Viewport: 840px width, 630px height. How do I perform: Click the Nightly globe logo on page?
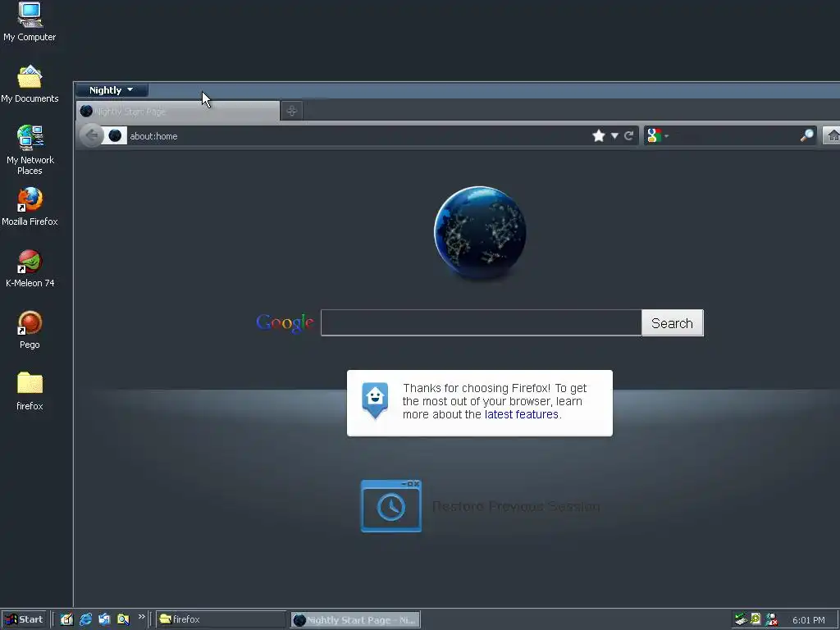[x=480, y=233]
